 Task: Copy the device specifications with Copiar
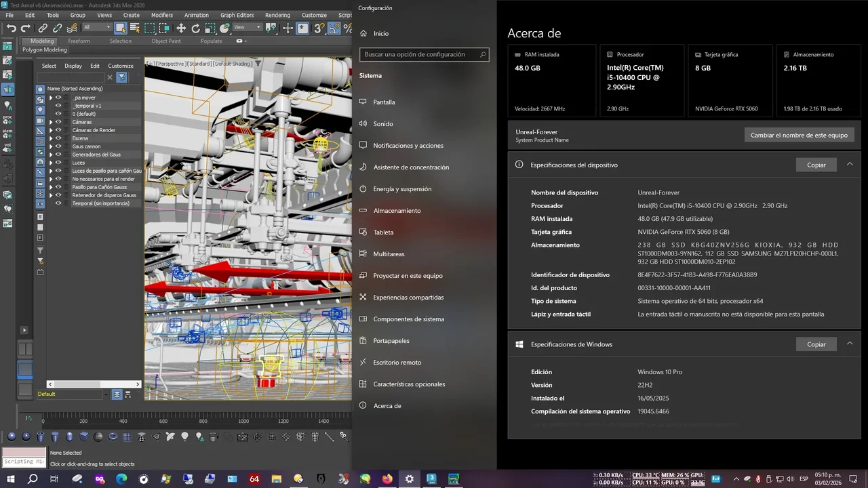(x=816, y=165)
